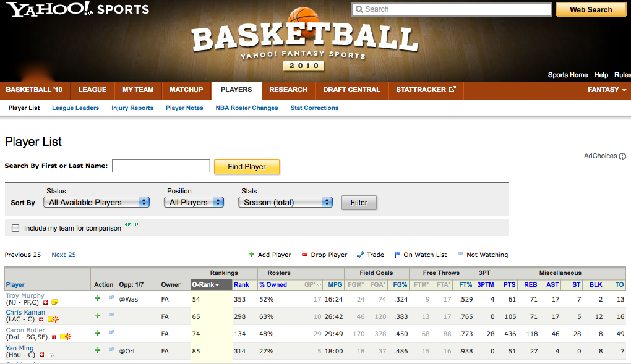Viewport: 631px width, 364px height.
Task: Click the top Yahoo search box
Action: 451,9
